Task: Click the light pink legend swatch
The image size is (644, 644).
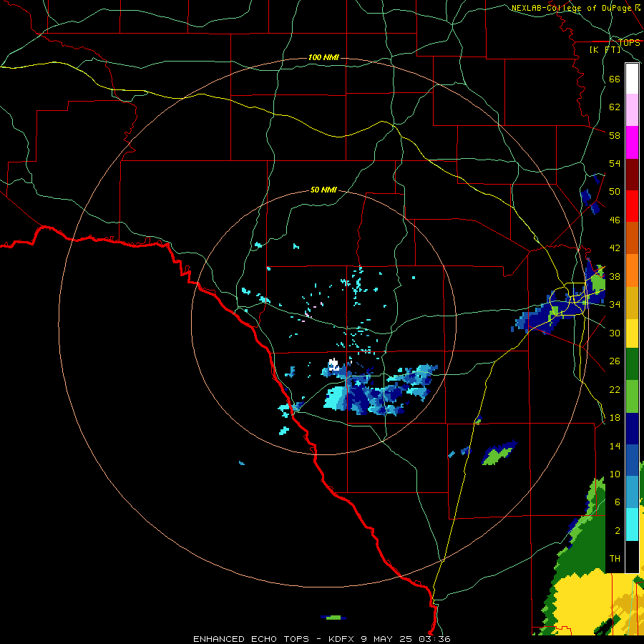Action: click(632, 110)
